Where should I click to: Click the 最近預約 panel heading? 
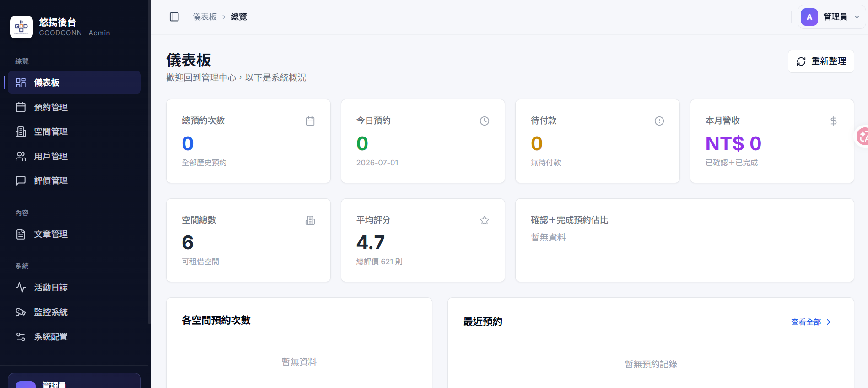[x=482, y=322]
